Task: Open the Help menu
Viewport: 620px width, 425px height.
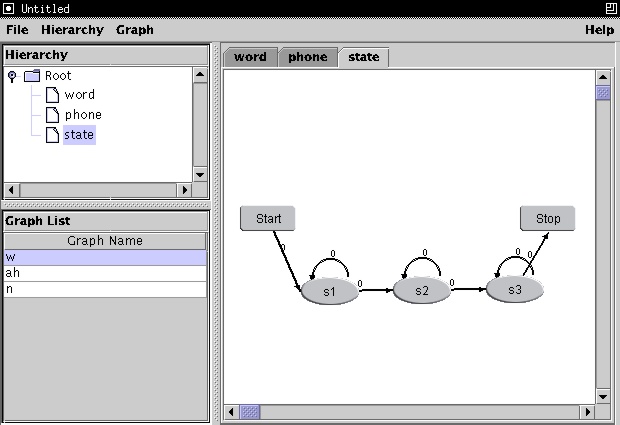Action: coord(599,30)
